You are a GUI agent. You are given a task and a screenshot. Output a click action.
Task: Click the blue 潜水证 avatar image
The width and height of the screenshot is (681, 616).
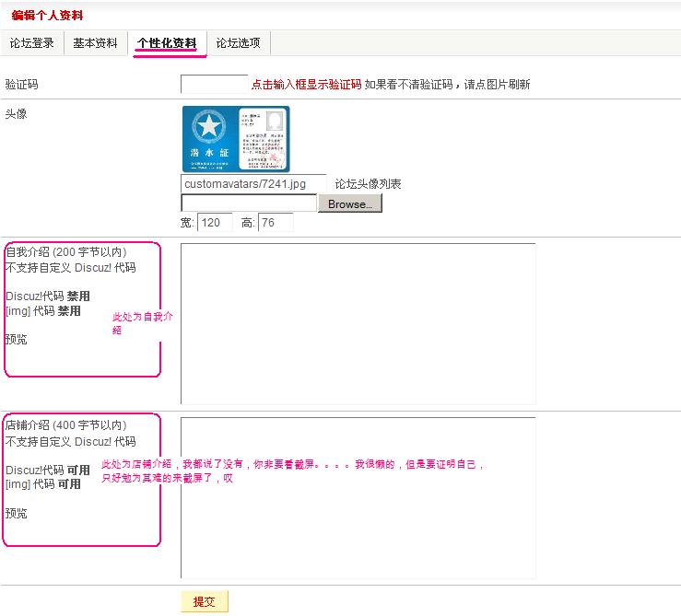(235, 138)
